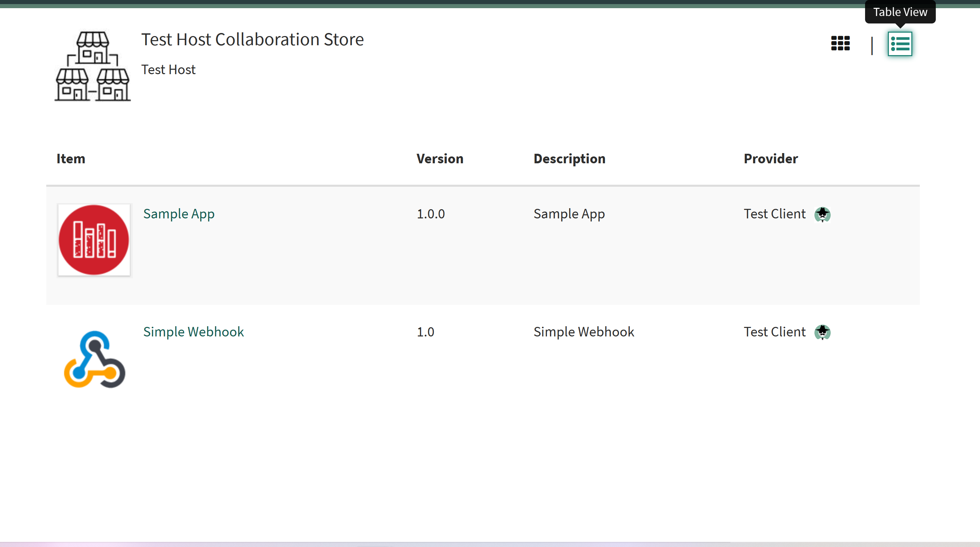Click the collaboration store logo icon
Screen dimensions: 980x547
point(92,66)
